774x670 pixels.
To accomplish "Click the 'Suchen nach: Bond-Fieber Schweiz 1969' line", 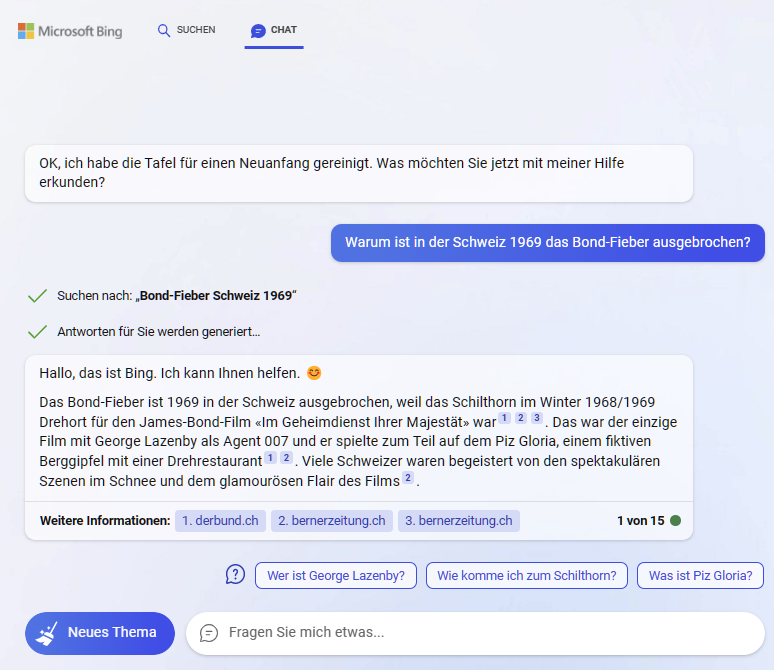I will pos(176,295).
